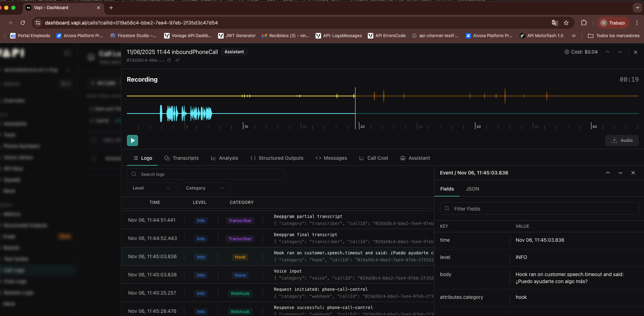This screenshot has height=316, width=644.
Task: Focus the Filter Fields search box
Action: tap(540, 209)
